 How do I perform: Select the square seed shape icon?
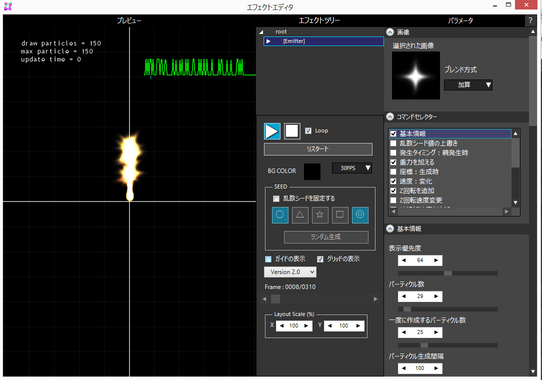point(340,215)
